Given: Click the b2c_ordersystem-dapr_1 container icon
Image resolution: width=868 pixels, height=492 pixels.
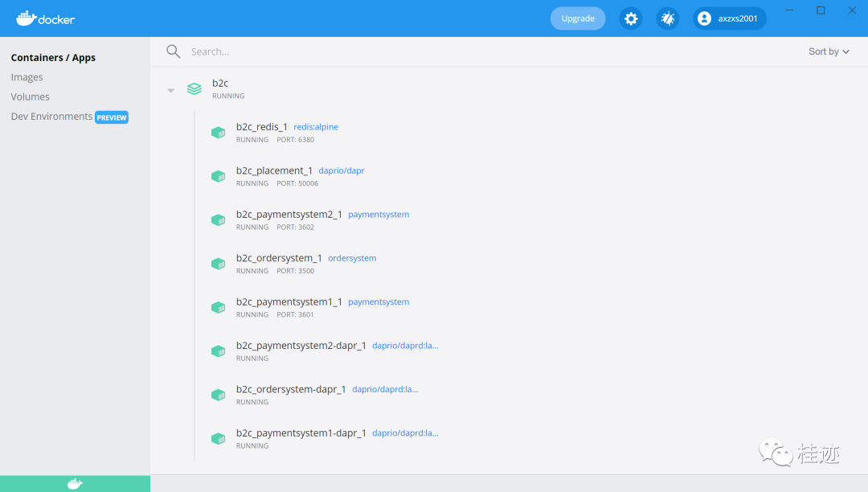Looking at the screenshot, I should click(218, 396).
